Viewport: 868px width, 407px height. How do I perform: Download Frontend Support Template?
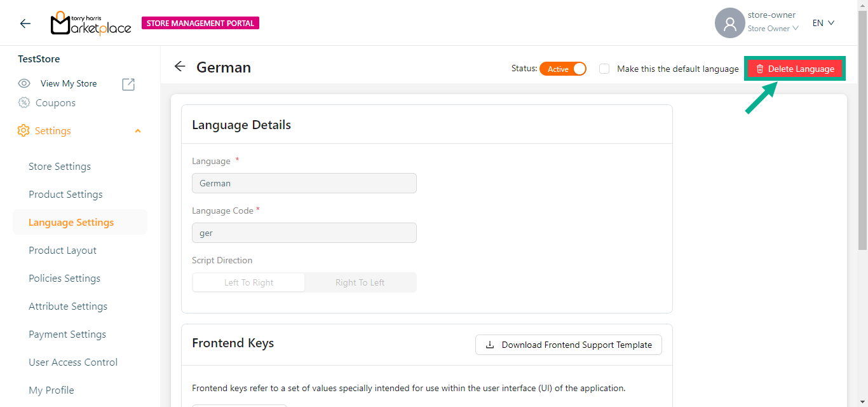569,345
